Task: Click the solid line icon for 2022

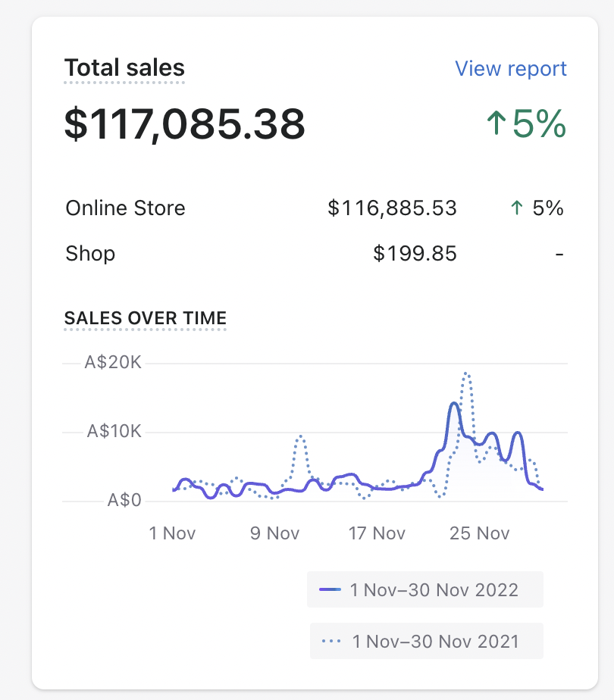Action: 330,589
